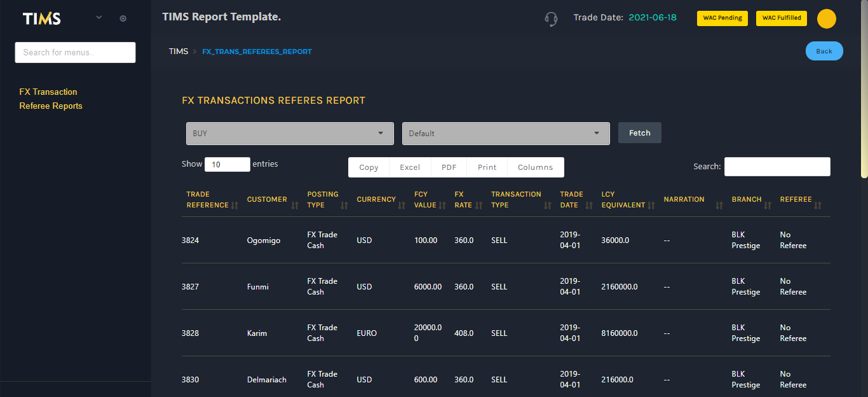Click the TIMS breadcrumb link

pyautogui.click(x=179, y=51)
